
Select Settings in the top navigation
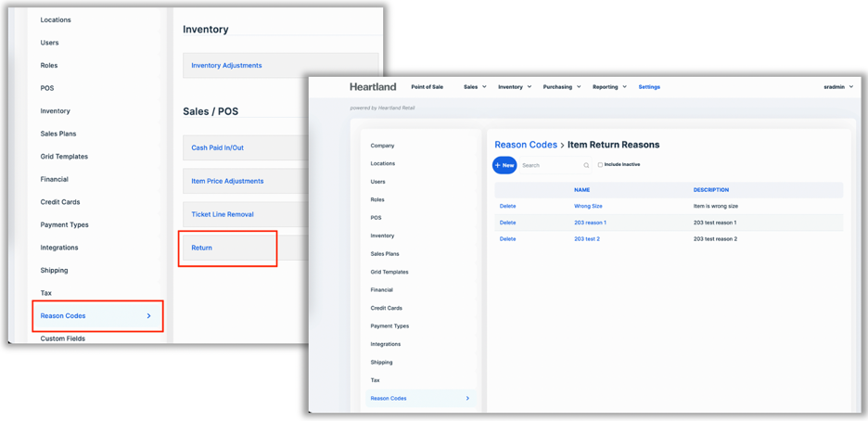pos(649,87)
